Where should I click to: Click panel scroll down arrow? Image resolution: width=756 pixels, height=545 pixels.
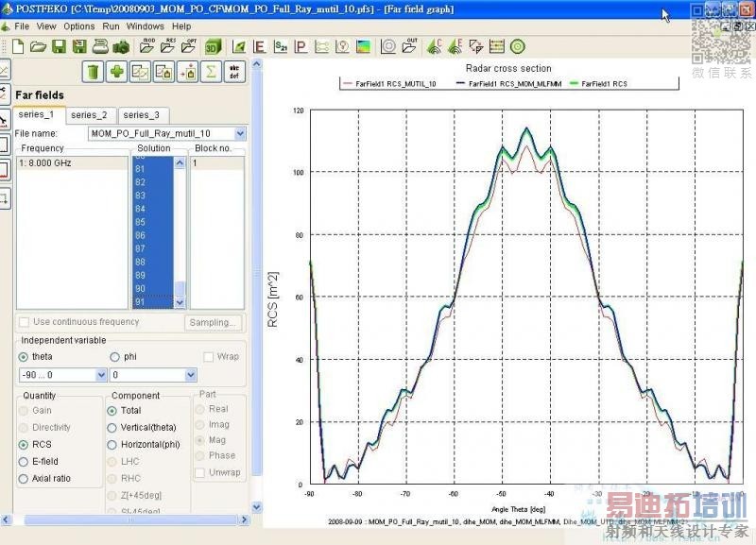[257, 507]
